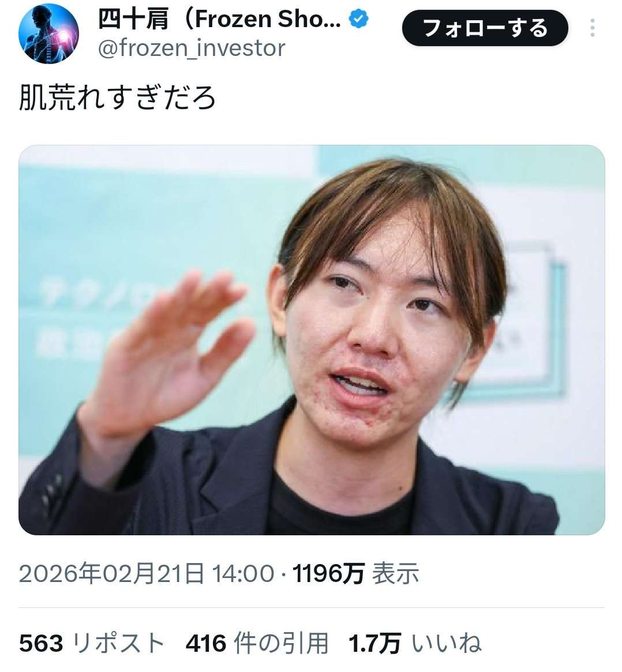This screenshot has width=622, height=672.
Task: Open the three-dot more options menu
Action: click(x=592, y=28)
